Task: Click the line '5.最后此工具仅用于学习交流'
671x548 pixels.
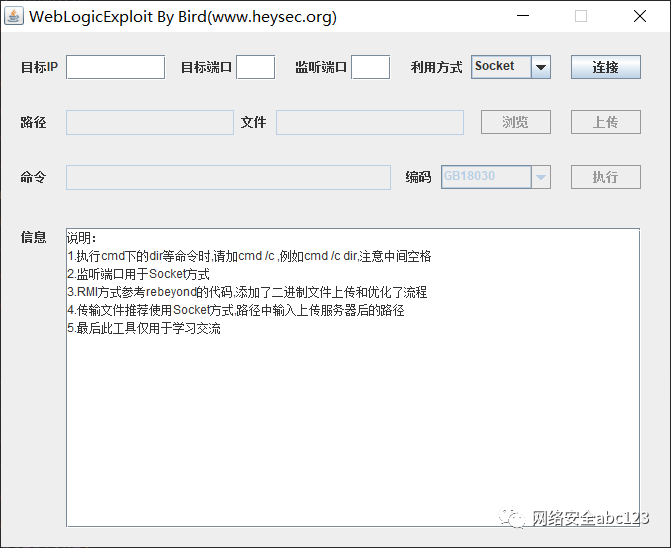Action: point(144,329)
